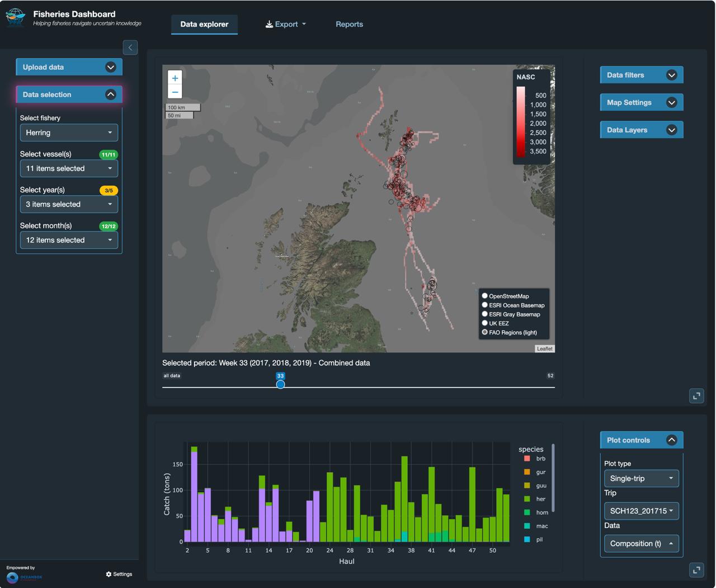The width and height of the screenshot is (716, 588).
Task: Collapse the sidebar with the left arrow icon
Action: (x=130, y=47)
